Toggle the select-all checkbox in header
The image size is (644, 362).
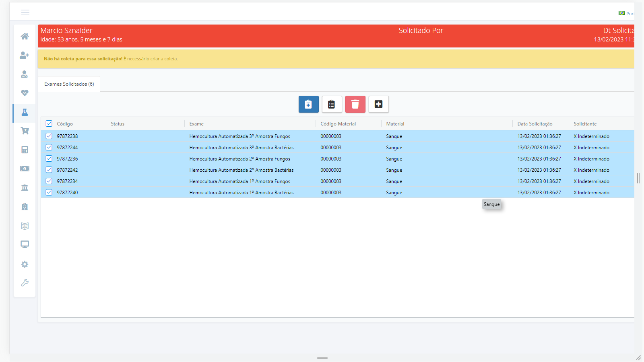coord(49,123)
